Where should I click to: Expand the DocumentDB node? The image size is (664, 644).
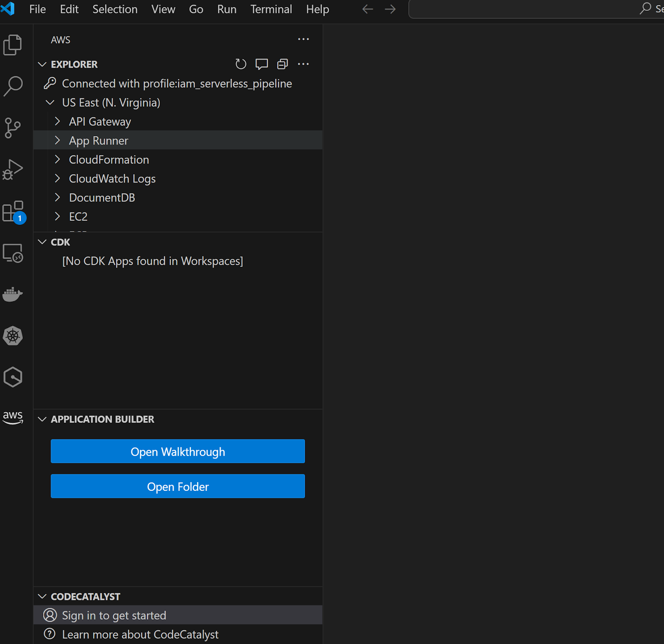pos(58,197)
